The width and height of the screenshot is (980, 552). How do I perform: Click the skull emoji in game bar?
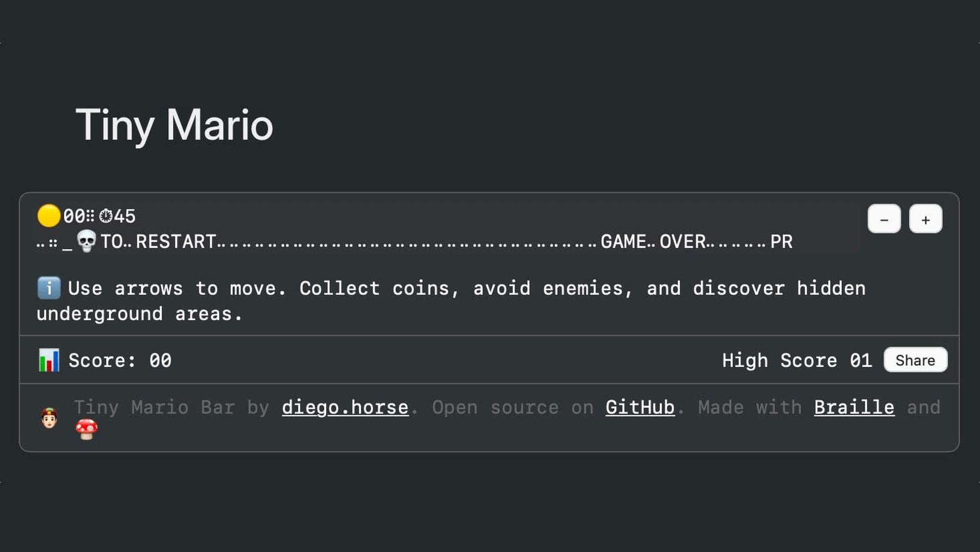tap(86, 241)
